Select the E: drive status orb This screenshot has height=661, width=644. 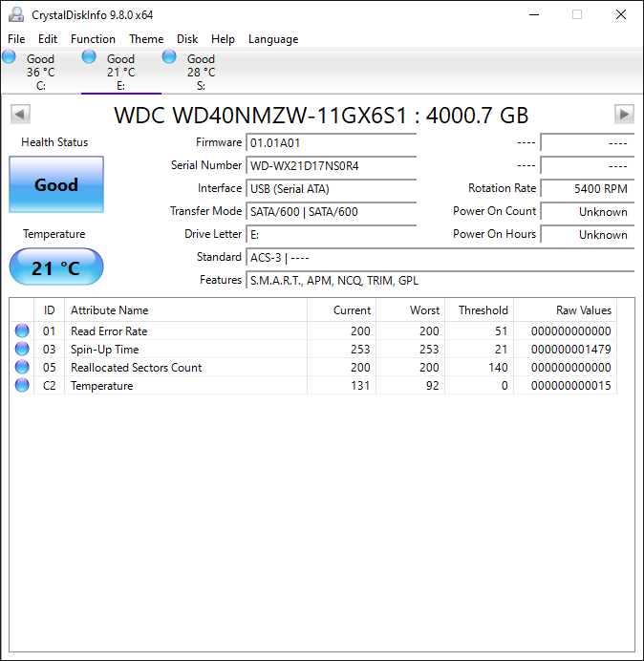(x=89, y=56)
